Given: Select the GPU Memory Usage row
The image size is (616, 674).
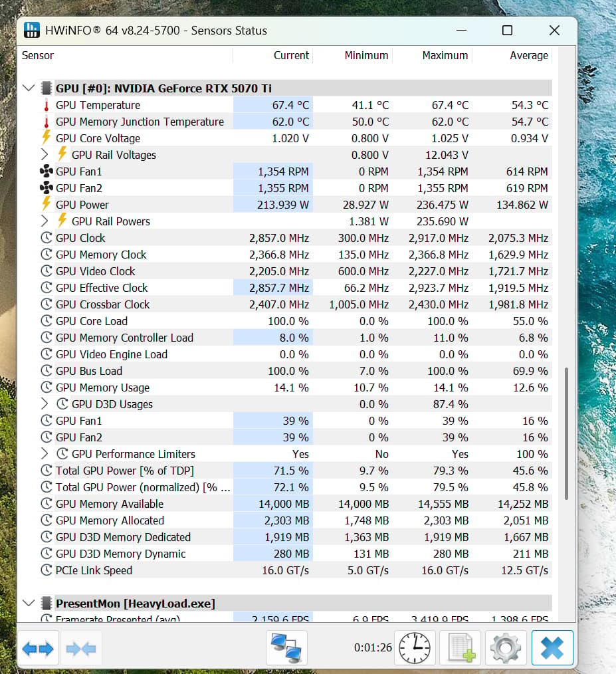Looking at the screenshot, I should pyautogui.click(x=295, y=388).
